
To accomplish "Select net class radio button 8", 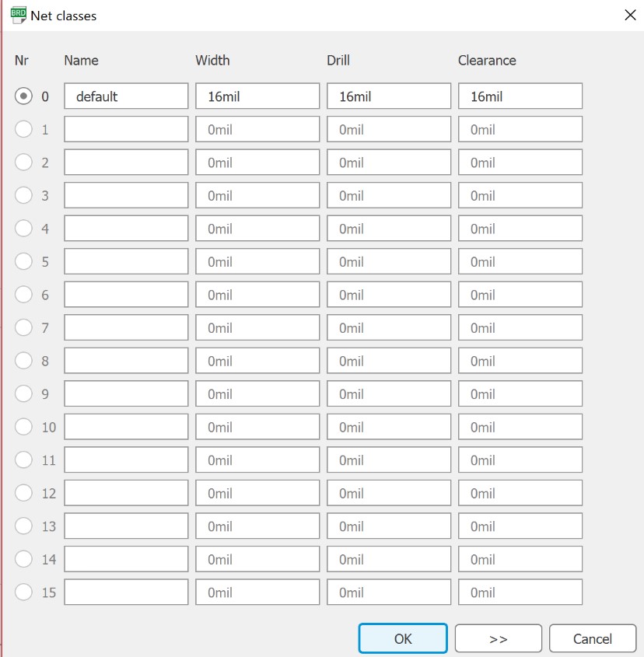I will 23,361.
